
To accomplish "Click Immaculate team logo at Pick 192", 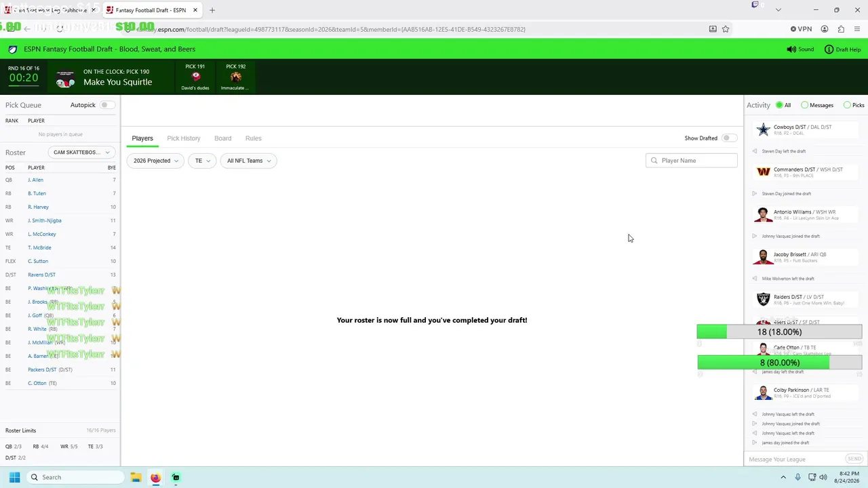I will (x=236, y=77).
